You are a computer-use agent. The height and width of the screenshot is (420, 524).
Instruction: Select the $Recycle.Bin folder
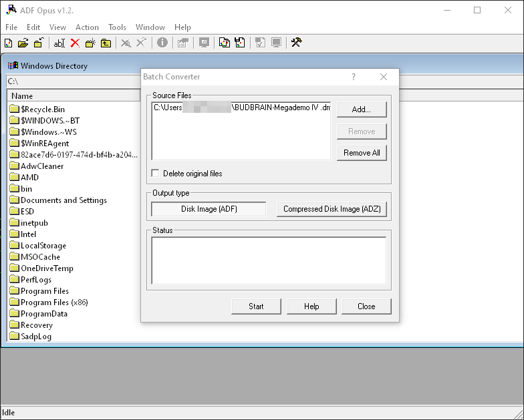37,110
